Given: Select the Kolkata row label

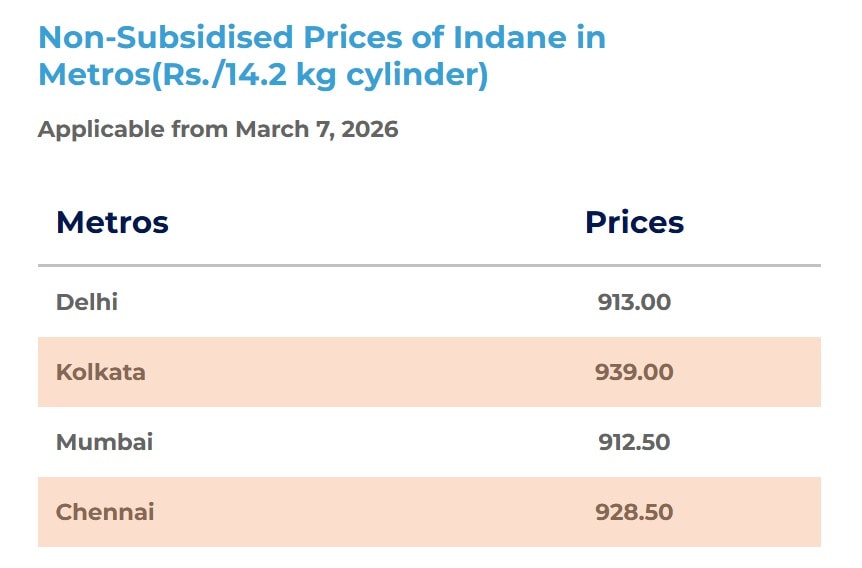Looking at the screenshot, I should [101, 372].
